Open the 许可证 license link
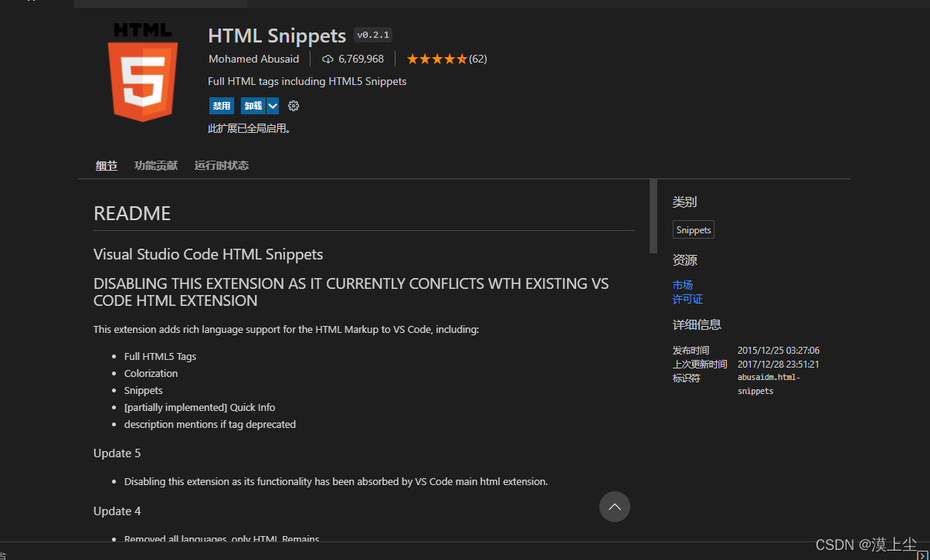This screenshot has height=560, width=930. 688,299
